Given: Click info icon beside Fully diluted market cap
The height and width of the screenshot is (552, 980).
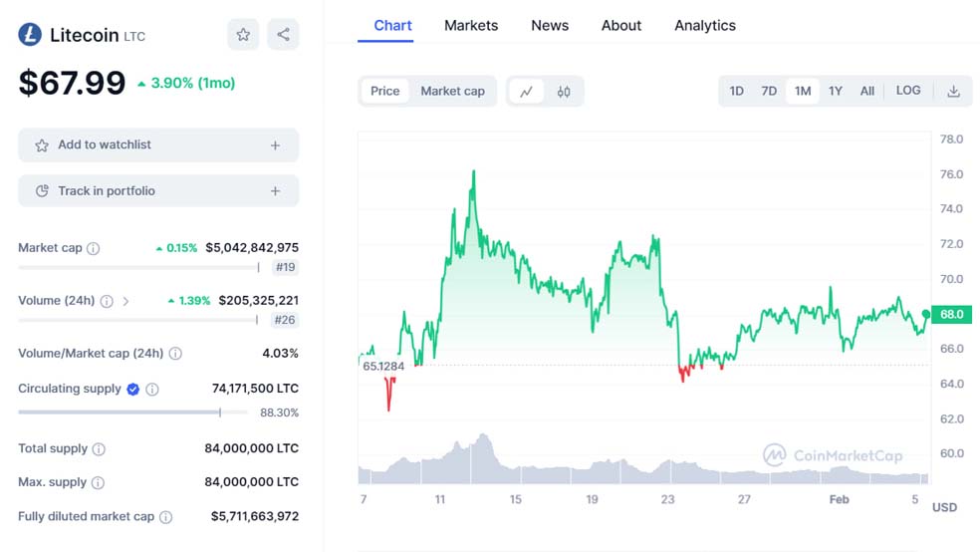Looking at the screenshot, I should (165, 517).
